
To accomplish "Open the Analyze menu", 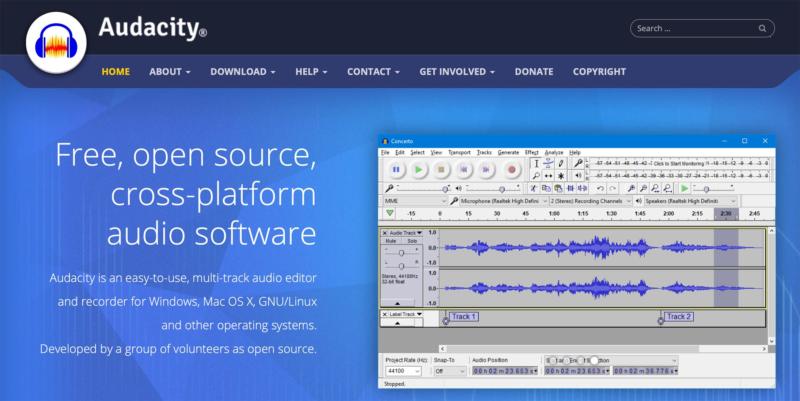I will point(554,153).
